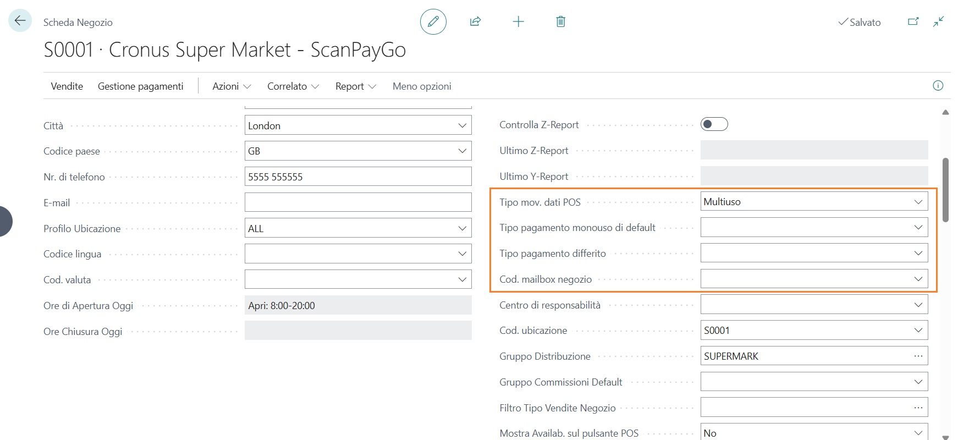Open Gestione pagamenti menu

141,86
